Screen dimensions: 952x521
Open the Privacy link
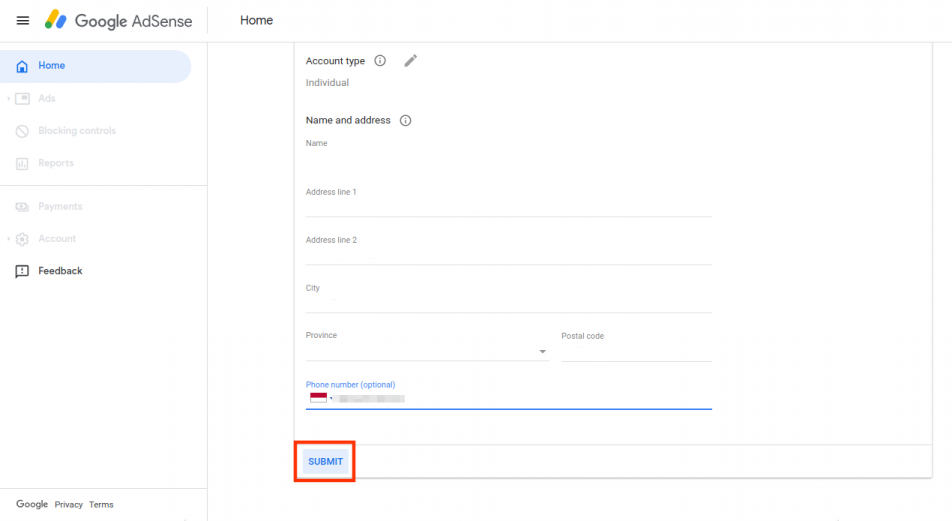coord(69,505)
